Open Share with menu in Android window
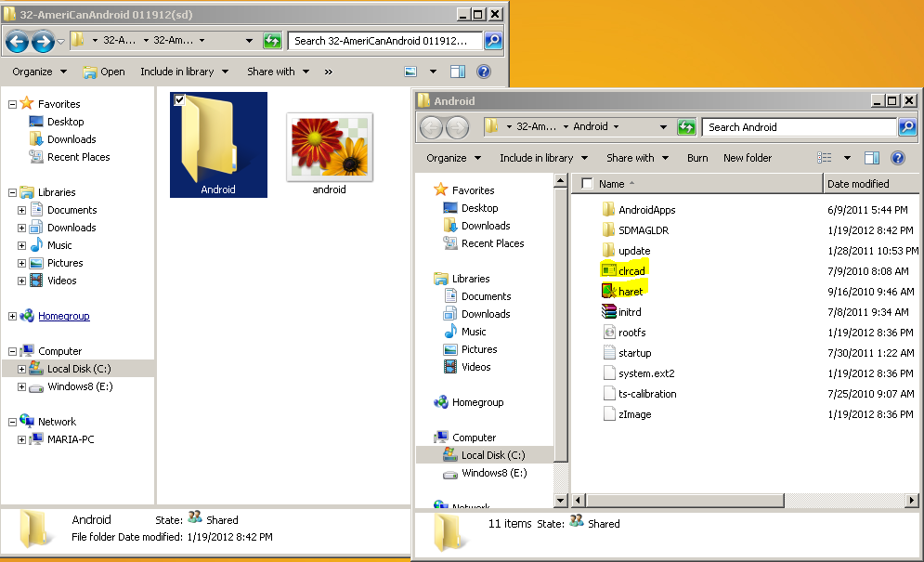The width and height of the screenshot is (924, 562). pos(637,158)
